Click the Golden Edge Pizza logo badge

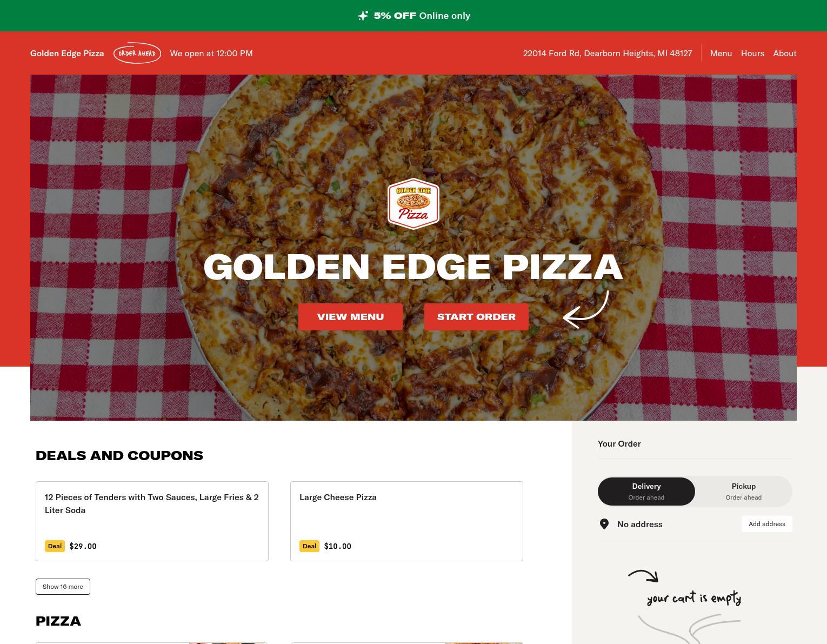coord(413,204)
